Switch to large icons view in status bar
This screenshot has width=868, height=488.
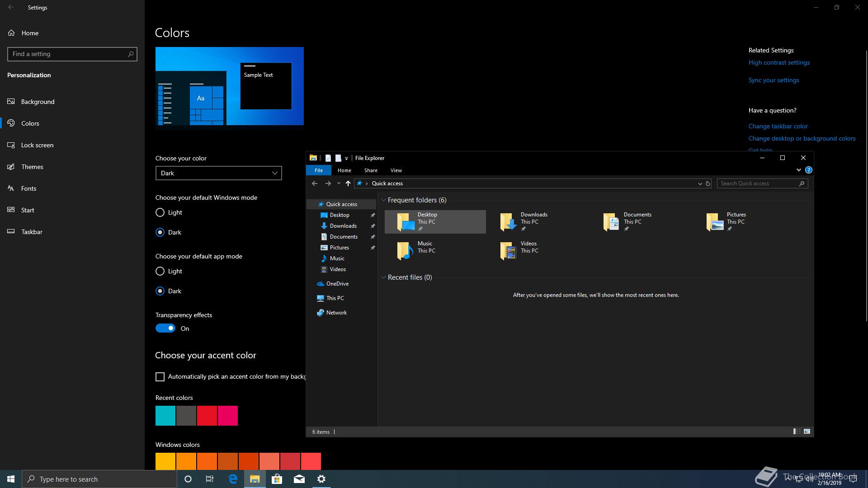coord(807,432)
